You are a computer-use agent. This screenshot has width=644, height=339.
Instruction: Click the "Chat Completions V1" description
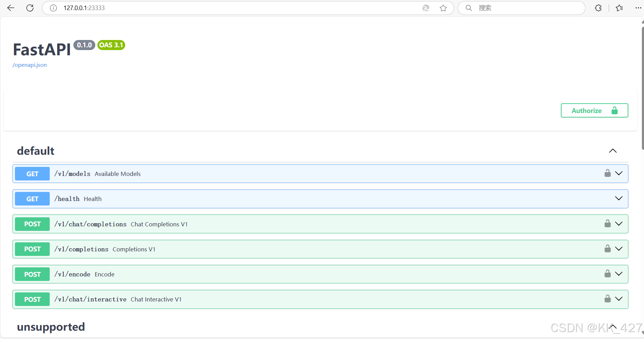tap(159, 224)
